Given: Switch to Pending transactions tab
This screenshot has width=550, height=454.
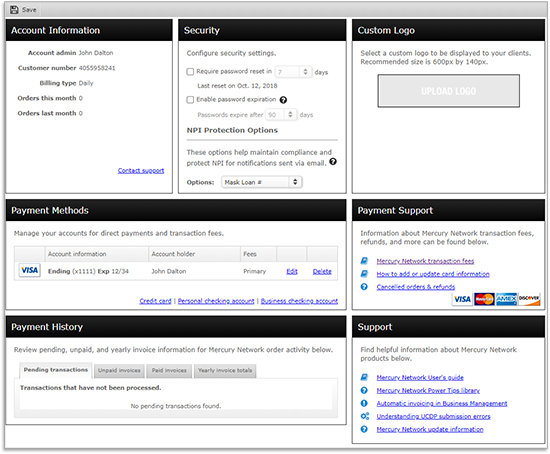Looking at the screenshot, I should pos(56,370).
